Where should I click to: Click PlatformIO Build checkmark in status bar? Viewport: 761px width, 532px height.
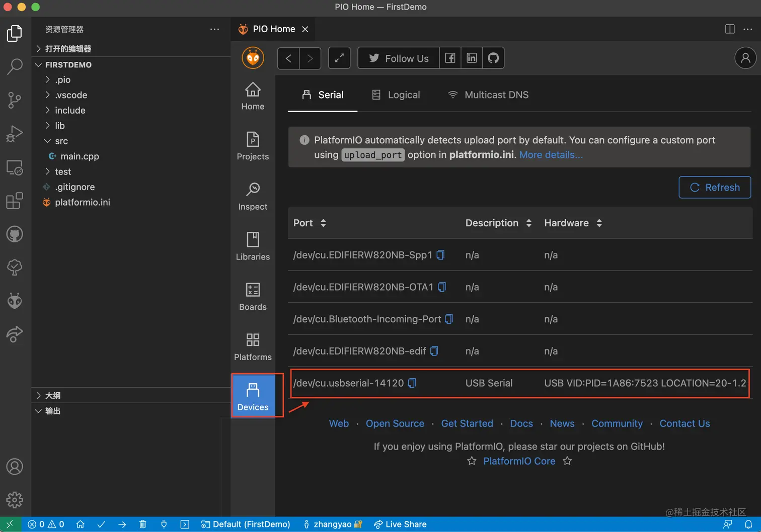click(101, 524)
